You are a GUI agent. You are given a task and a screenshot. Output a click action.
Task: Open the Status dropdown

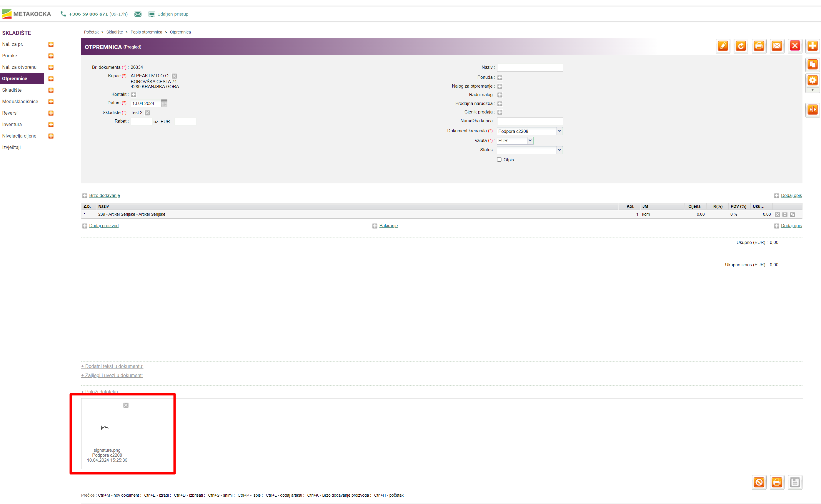click(x=529, y=150)
